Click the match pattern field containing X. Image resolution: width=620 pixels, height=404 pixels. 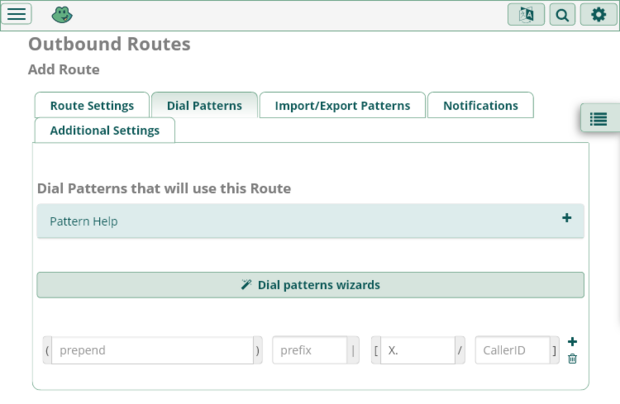(x=417, y=351)
